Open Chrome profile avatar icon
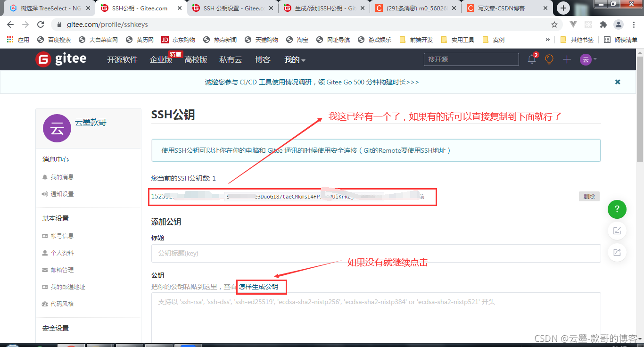Viewport: 644px width, 347px height. click(x=618, y=25)
